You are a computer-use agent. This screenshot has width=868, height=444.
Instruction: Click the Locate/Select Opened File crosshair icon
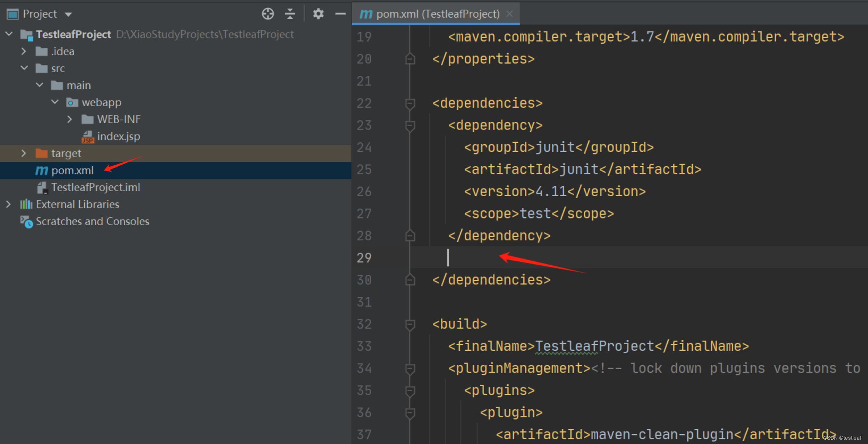point(268,14)
